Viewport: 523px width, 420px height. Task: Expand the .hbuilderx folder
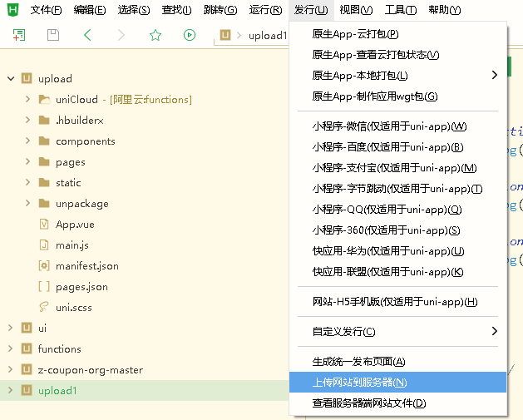tap(28, 120)
